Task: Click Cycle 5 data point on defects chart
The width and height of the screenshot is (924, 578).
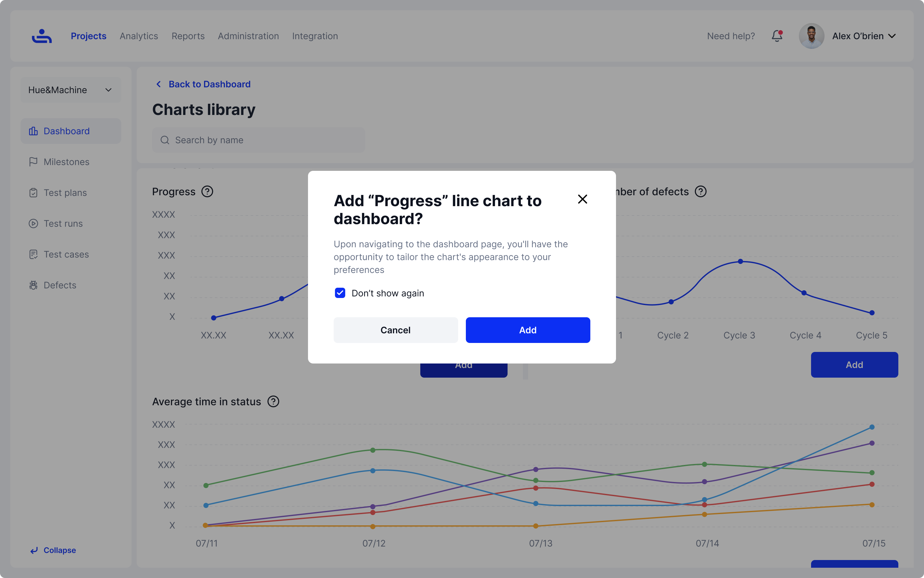Action: pyautogui.click(x=872, y=313)
